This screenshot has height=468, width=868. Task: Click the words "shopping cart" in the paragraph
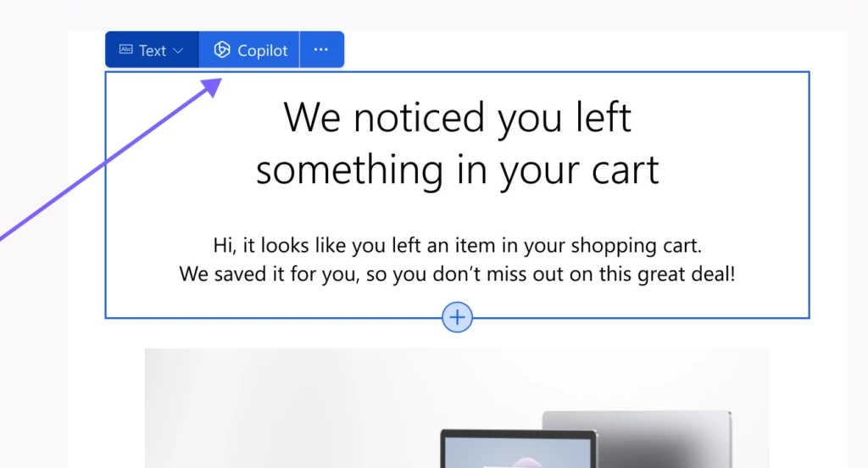(636, 246)
